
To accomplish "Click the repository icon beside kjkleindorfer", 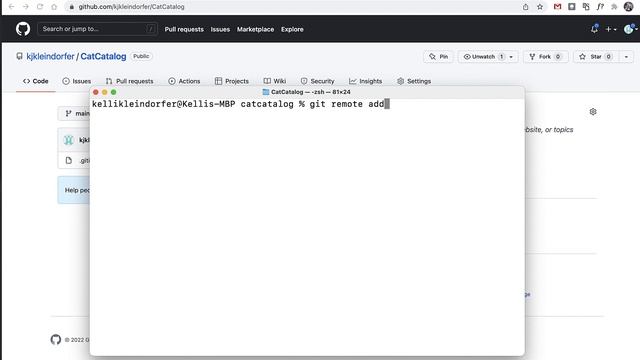I will tap(19, 56).
